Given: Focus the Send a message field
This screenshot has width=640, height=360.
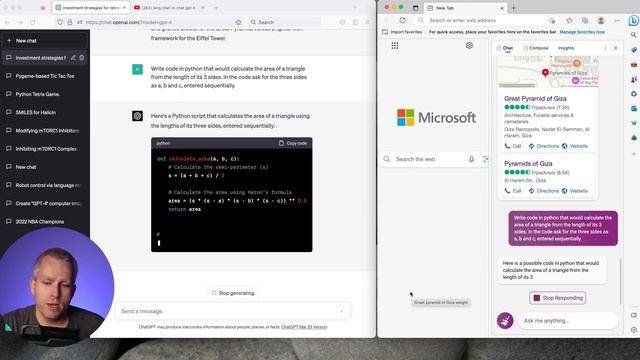Looking at the screenshot, I should pos(233,311).
